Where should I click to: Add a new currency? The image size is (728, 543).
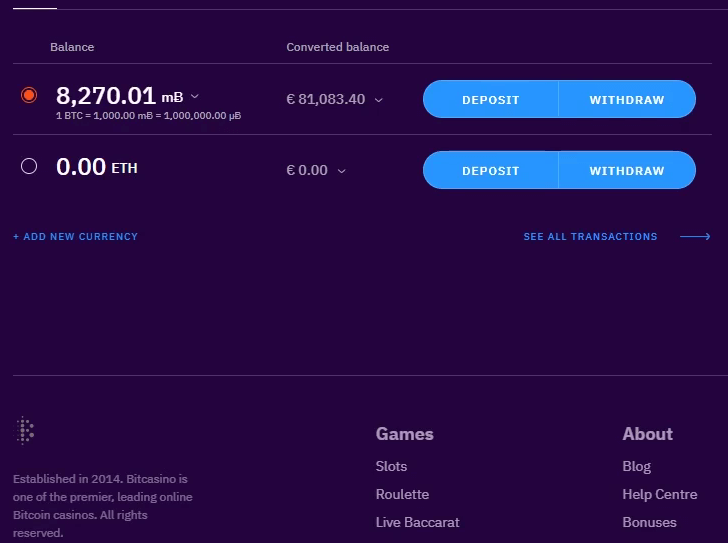[75, 237]
